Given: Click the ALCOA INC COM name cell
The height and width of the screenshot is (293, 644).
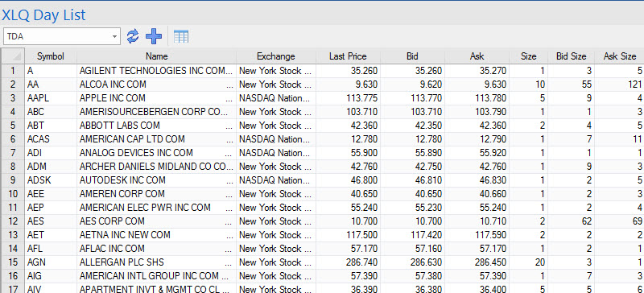Looking at the screenshot, I should (156, 85).
